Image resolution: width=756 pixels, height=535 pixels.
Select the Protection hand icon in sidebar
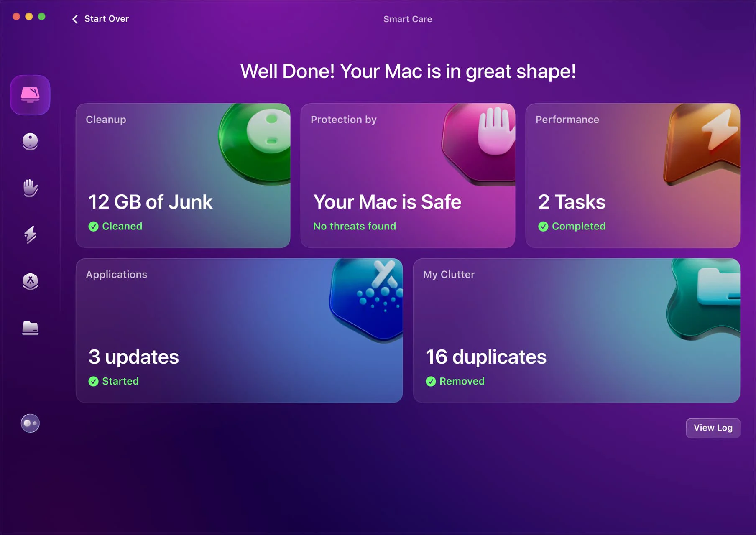click(30, 189)
